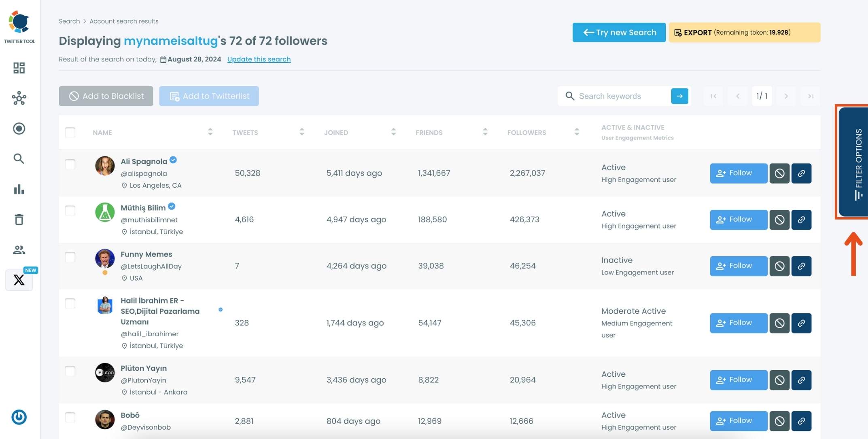This screenshot has height=439, width=868.
Task: Open the analytics bar chart sidebar icon
Action: (x=19, y=189)
